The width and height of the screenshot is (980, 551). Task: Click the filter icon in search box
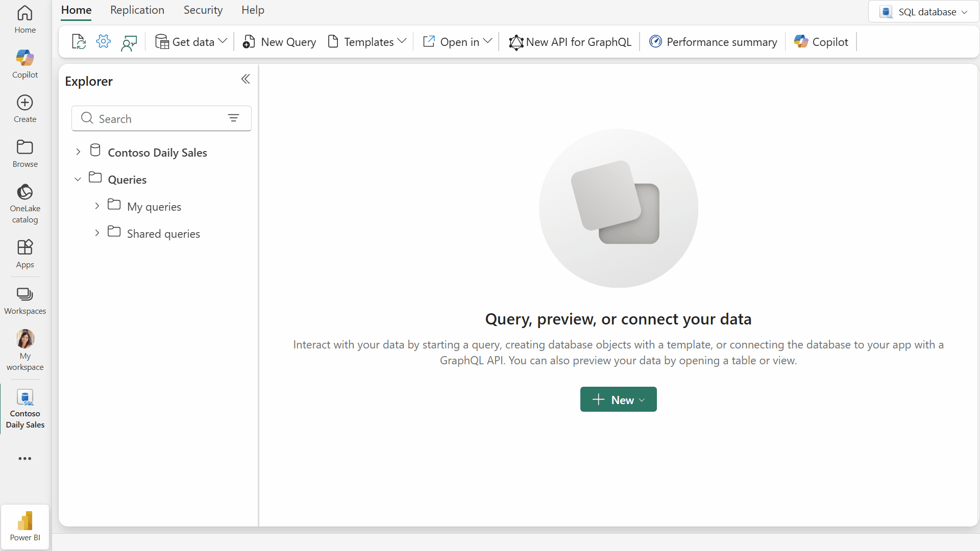point(233,118)
